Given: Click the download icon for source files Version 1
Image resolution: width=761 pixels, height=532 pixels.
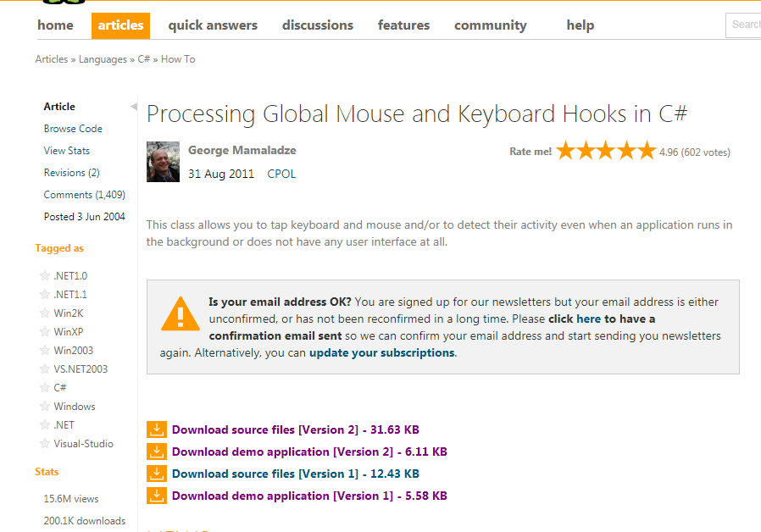Looking at the screenshot, I should [156, 474].
